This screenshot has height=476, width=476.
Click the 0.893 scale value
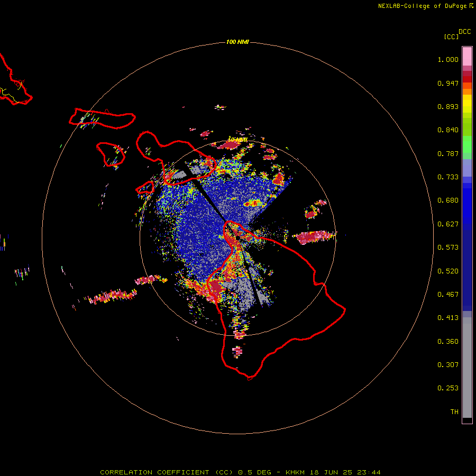point(448,106)
